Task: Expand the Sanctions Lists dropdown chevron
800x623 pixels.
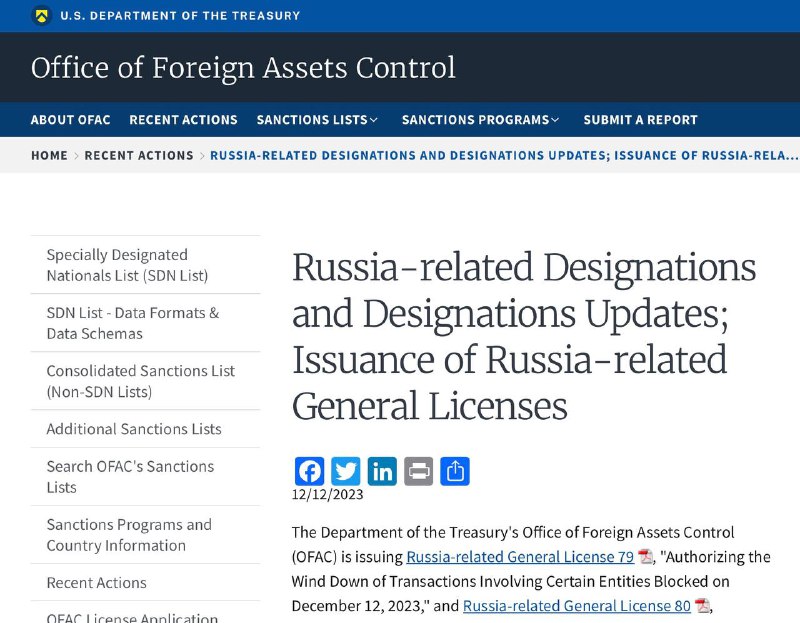Action: [x=374, y=120]
